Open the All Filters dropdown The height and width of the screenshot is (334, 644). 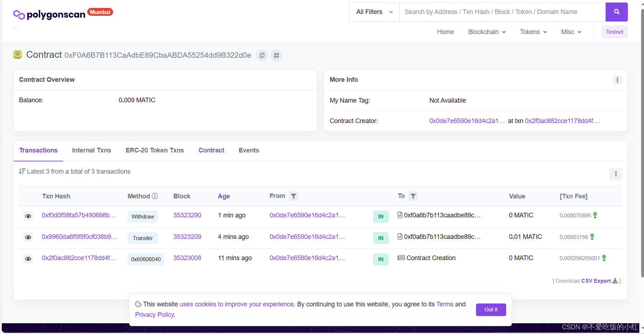[374, 12]
